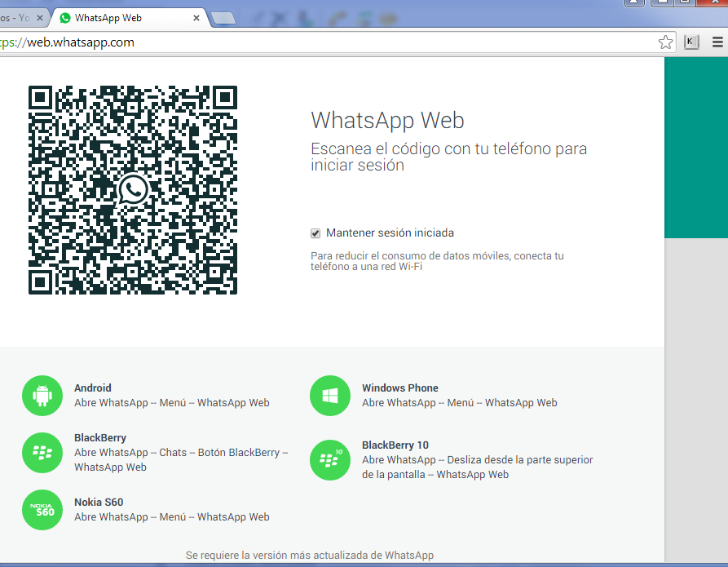Viewport: 728px width, 567px height.
Task: Click the BlackBerry logo icon
Action: pyautogui.click(x=42, y=452)
